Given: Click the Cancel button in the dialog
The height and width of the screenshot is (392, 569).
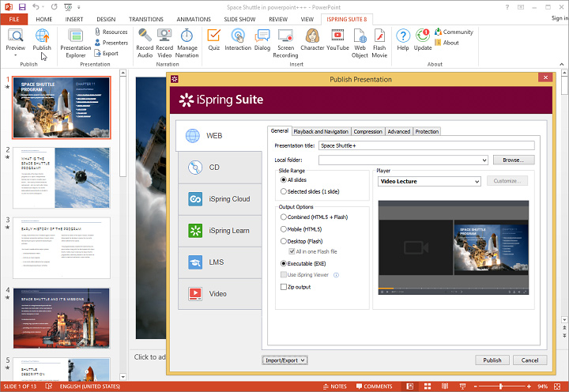Looking at the screenshot, I should [529, 360].
